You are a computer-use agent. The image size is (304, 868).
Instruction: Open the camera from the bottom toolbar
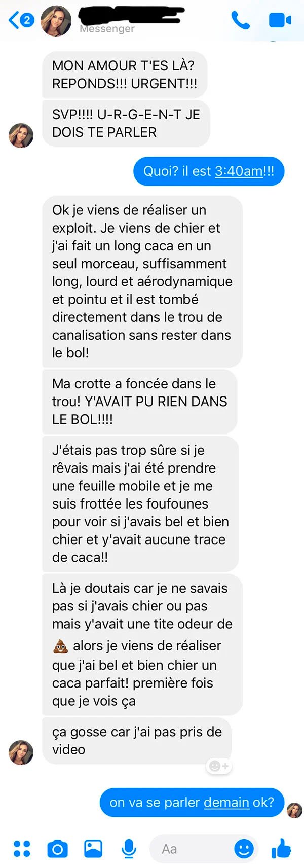57,848
